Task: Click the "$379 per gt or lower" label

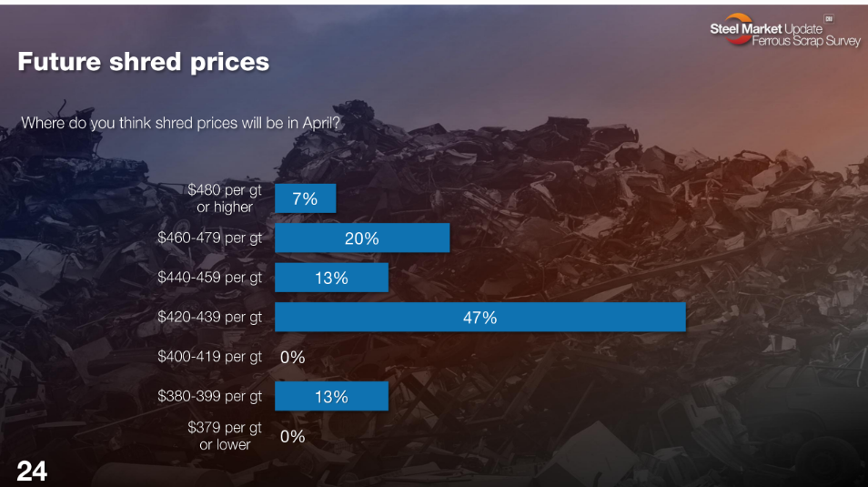Action: click(225, 435)
